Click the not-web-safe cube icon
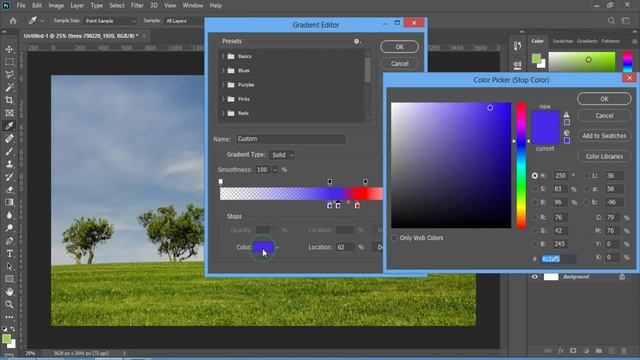640x360 pixels. click(x=567, y=133)
